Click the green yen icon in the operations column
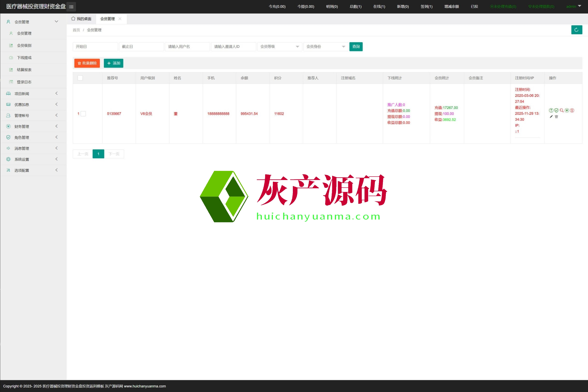This screenshot has height=392, width=588. pos(567,110)
